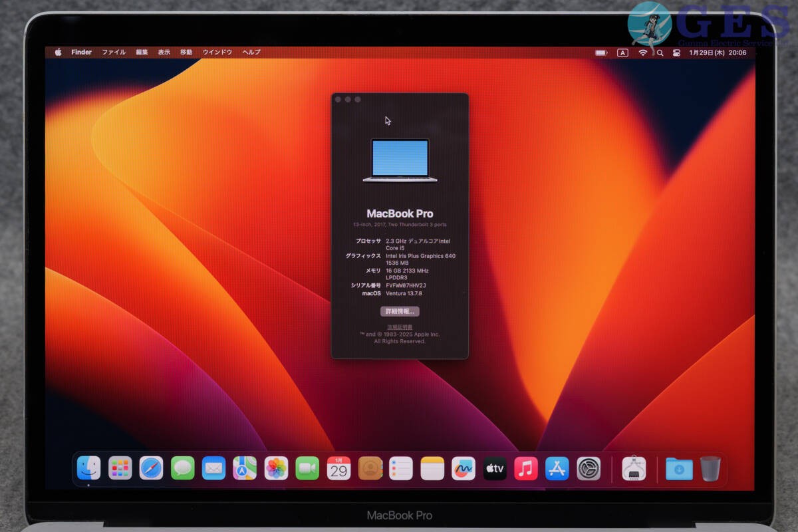Open the ファイル menu
This screenshot has width=798, height=532.
(114, 52)
